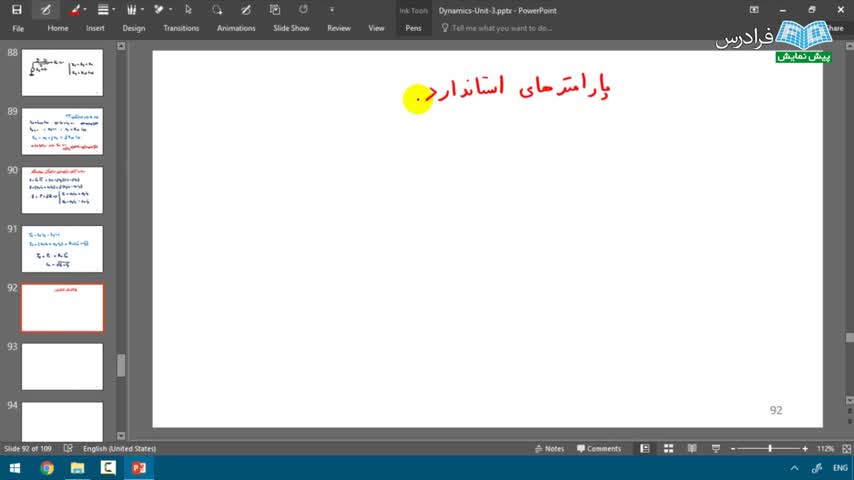Open the File menu
Screen dimensions: 854x480
18,28
